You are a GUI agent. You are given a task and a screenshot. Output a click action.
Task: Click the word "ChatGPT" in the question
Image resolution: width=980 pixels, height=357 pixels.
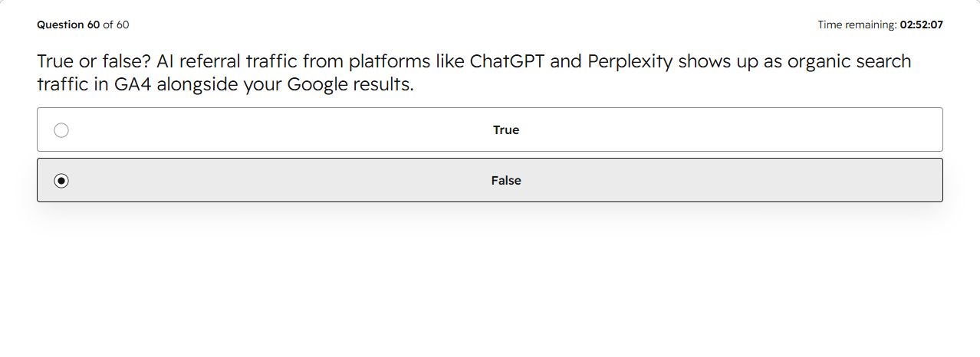point(507,61)
